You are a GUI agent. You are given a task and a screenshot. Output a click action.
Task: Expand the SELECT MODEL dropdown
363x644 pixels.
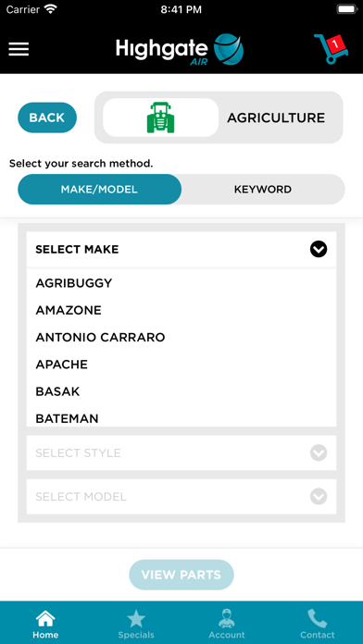tap(181, 497)
